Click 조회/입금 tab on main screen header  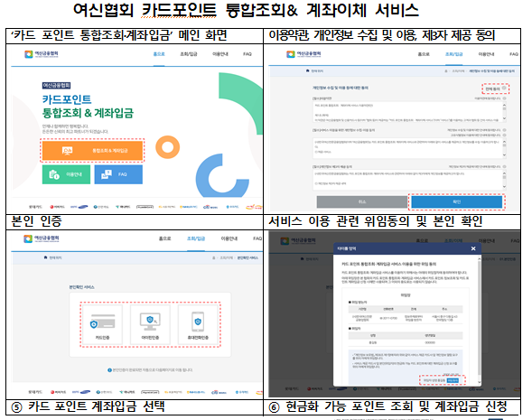pos(189,54)
